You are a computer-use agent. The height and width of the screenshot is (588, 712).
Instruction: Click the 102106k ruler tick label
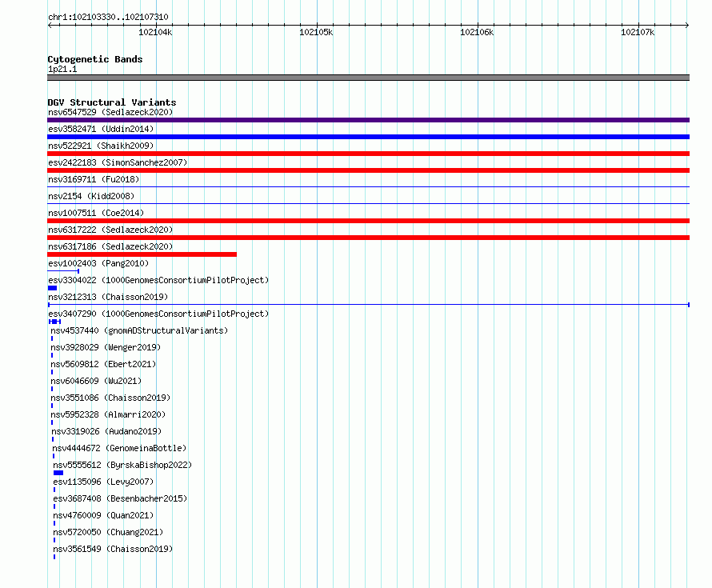click(x=477, y=32)
